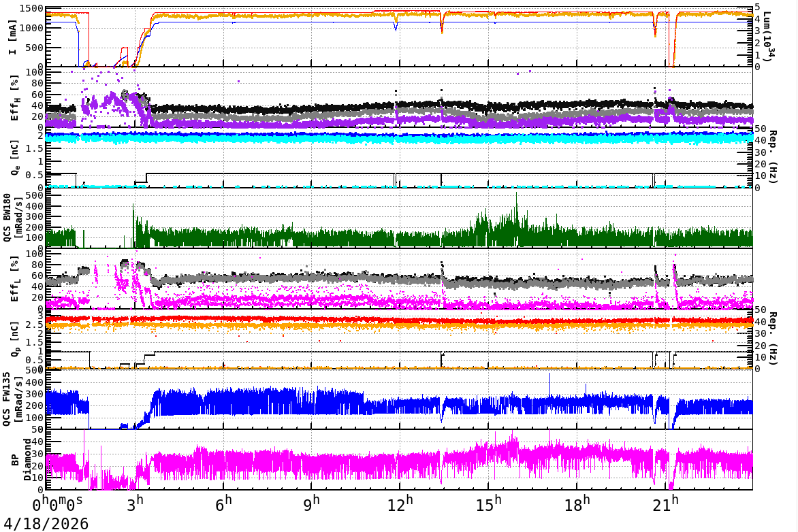Click the date "4/18/2026"
Screen dimensions: 798x532
point(46,524)
